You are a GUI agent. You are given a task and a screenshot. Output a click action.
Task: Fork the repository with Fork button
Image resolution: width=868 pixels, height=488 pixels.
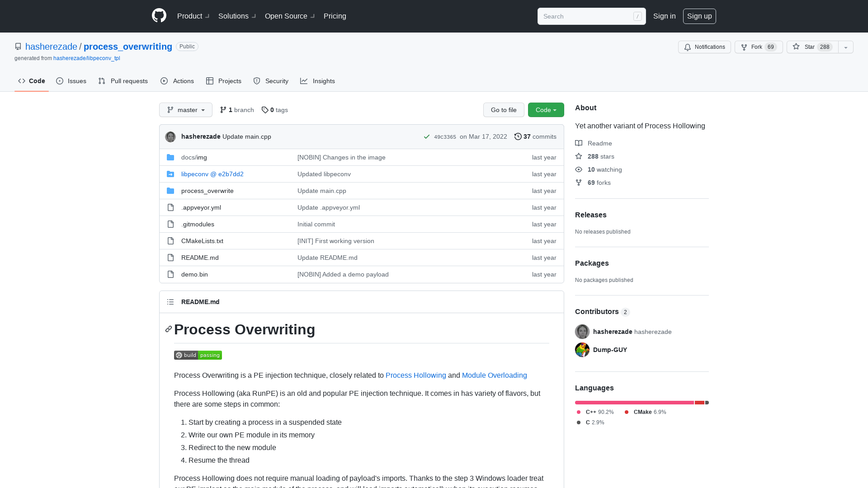[759, 47]
